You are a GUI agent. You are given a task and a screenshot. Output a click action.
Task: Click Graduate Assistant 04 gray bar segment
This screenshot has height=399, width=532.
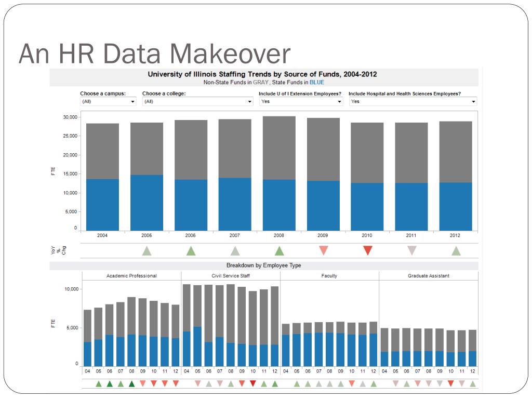pyautogui.click(x=384, y=340)
